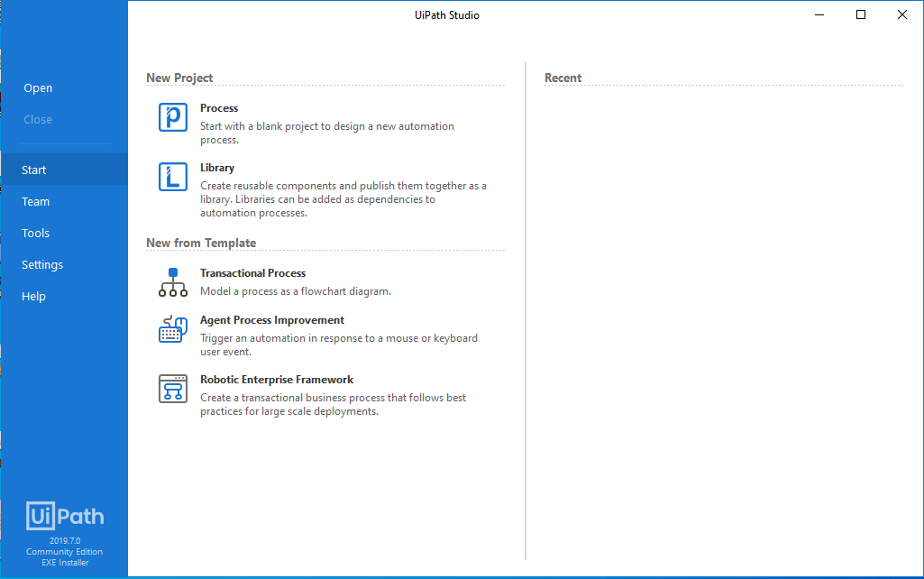Click the Agent Process Improvement keyboard-mouse icon

(173, 329)
